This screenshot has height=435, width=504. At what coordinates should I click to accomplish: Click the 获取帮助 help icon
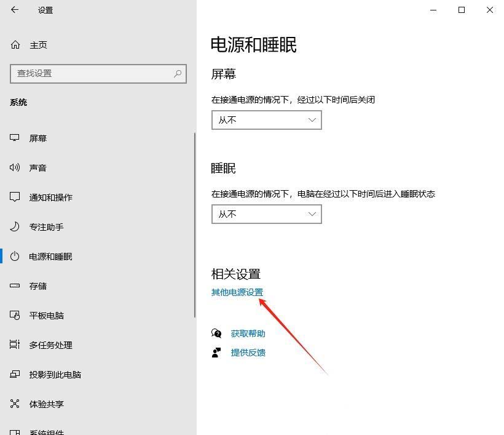tap(216, 333)
